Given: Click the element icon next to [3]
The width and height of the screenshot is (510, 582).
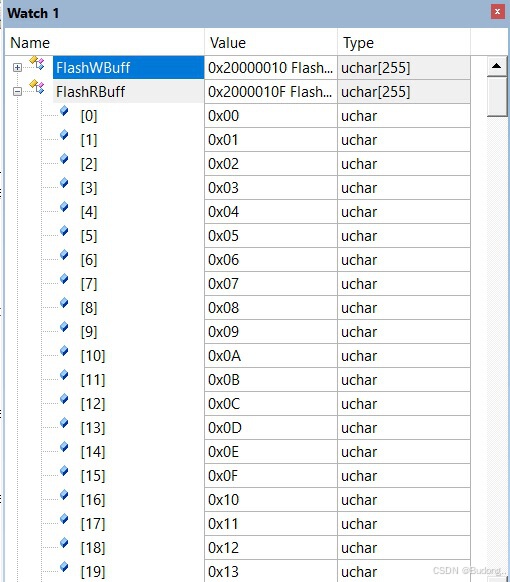Looking at the screenshot, I should pos(64,183).
